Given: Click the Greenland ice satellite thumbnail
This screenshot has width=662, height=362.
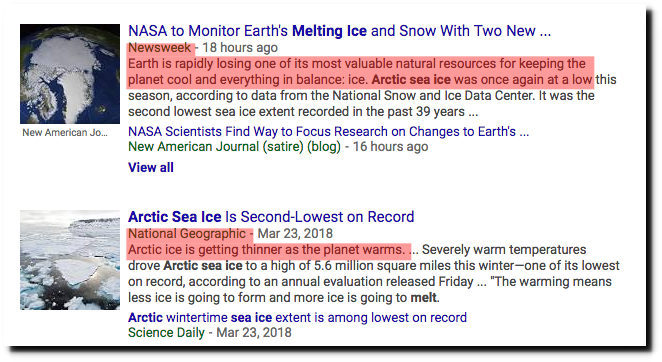Looking at the screenshot, I should 70,74.
